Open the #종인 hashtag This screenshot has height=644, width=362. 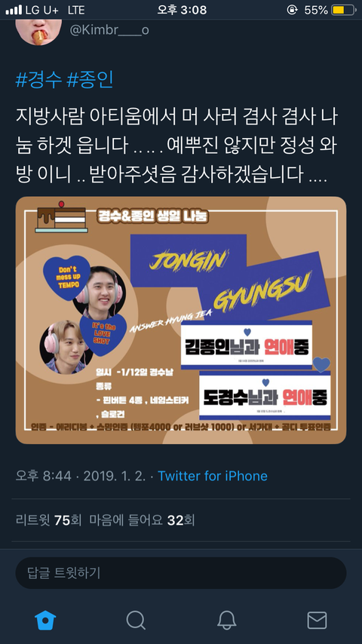90,80
